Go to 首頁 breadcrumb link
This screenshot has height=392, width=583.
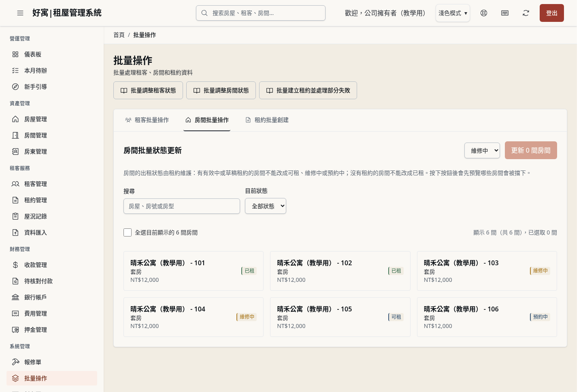[119, 35]
